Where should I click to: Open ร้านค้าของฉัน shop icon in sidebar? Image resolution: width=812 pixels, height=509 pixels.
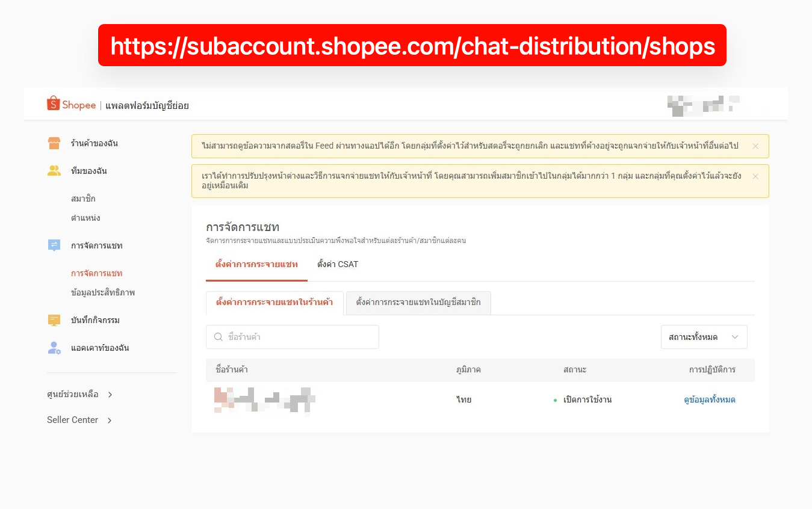point(54,143)
